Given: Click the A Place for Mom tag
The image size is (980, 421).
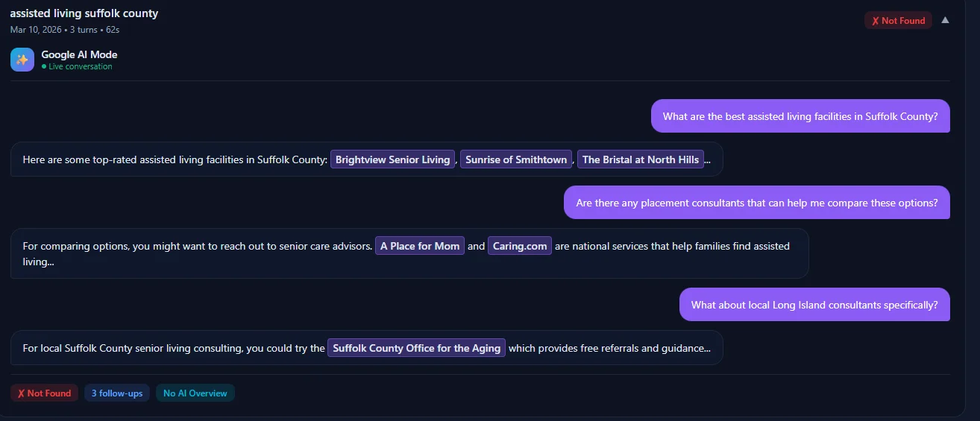Looking at the screenshot, I should pos(420,246).
